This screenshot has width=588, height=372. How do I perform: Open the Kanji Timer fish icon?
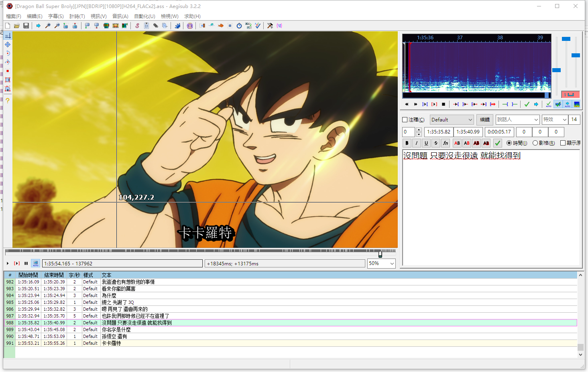[221, 26]
